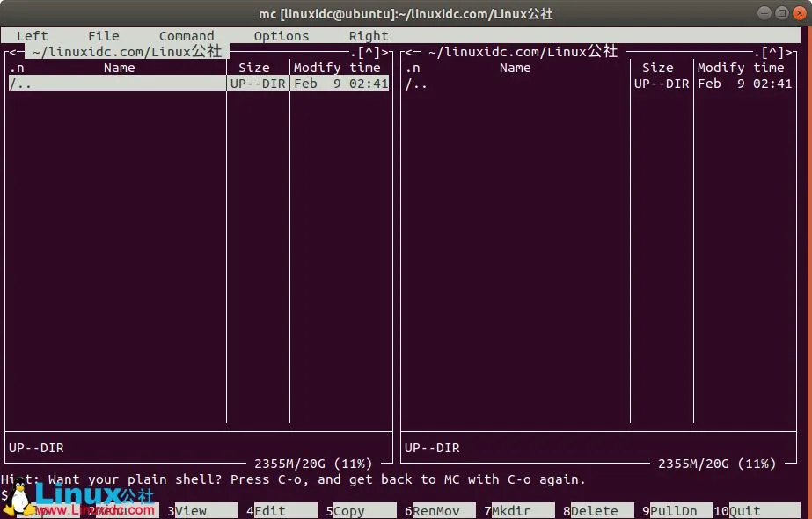This screenshot has width=812, height=519.
Task: Click the right panel path title
Action: 523,51
